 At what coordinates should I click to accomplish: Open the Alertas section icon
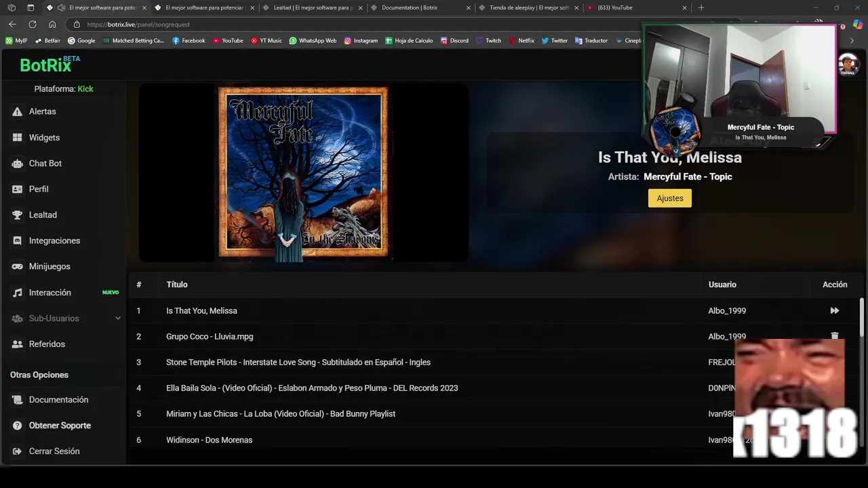pos(17,111)
